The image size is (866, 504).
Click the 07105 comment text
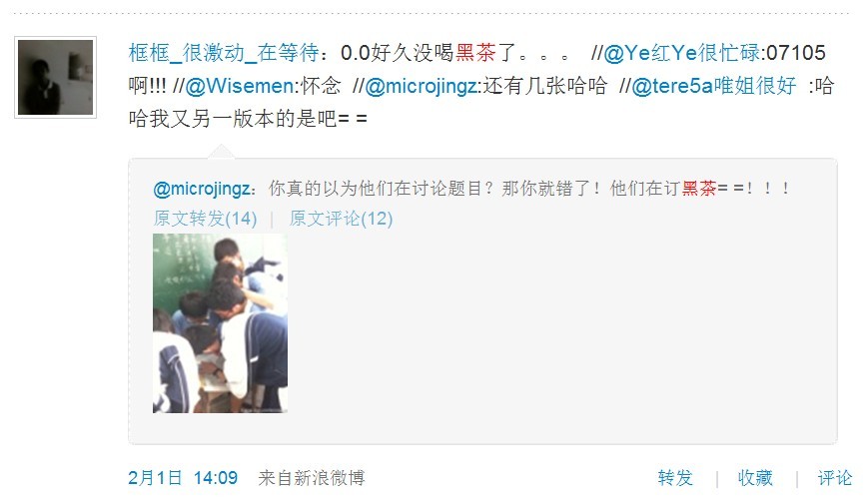(796, 53)
